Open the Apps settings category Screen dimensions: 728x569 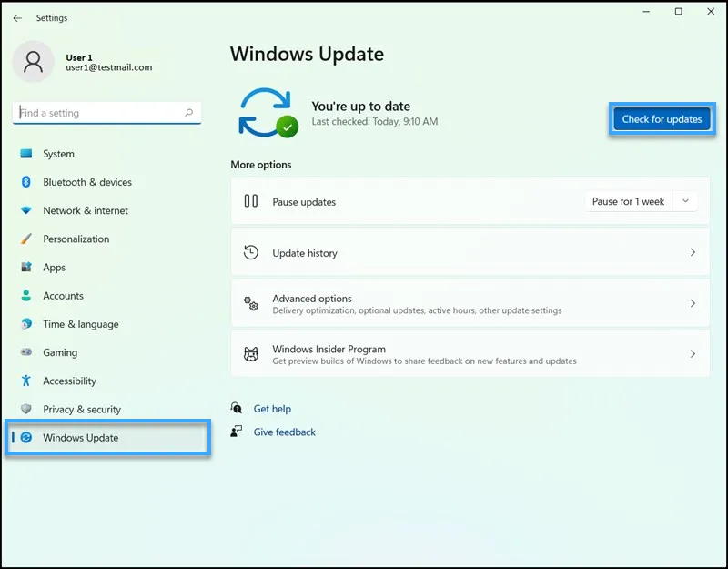pos(107,267)
